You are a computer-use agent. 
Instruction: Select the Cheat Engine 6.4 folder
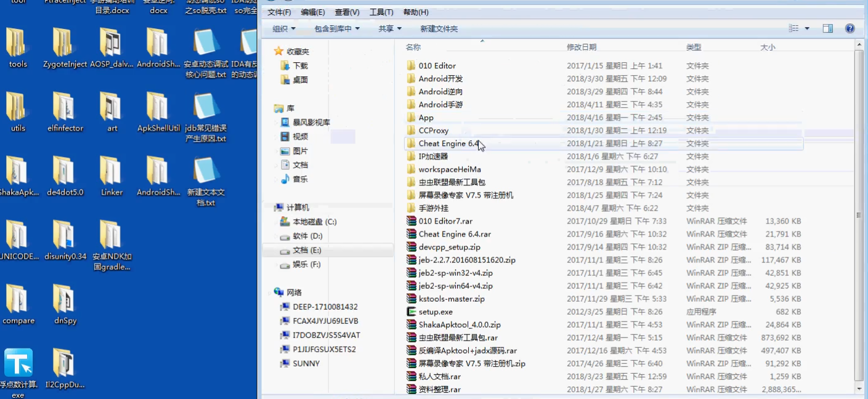pyautogui.click(x=604, y=143)
